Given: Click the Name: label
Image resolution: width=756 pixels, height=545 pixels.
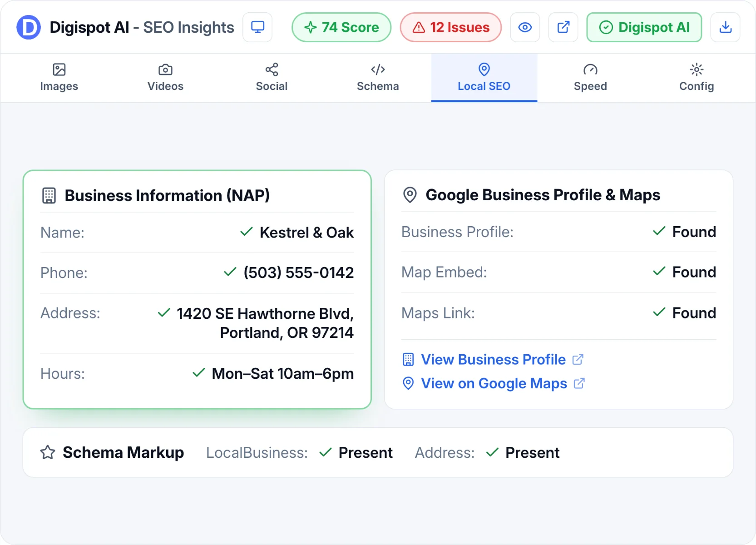Looking at the screenshot, I should [x=62, y=233].
